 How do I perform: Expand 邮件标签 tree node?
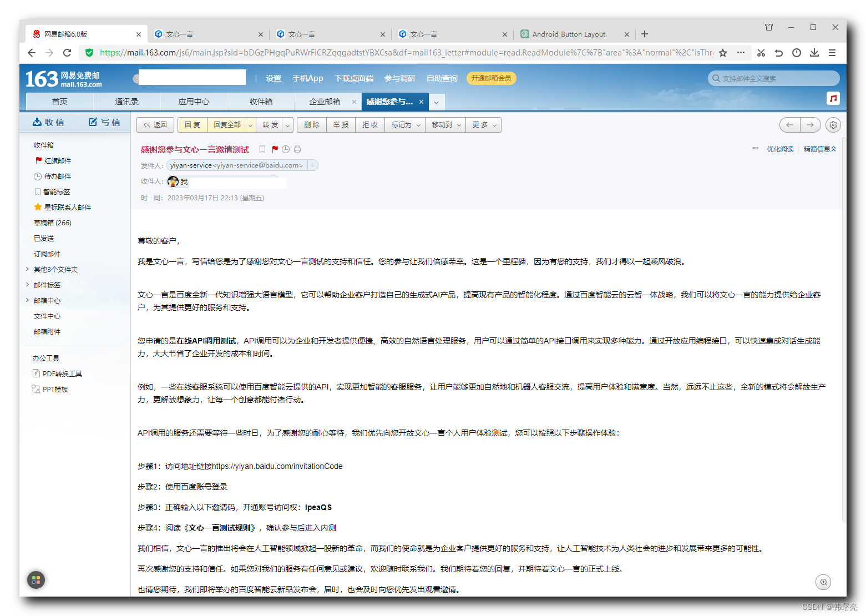(x=28, y=285)
